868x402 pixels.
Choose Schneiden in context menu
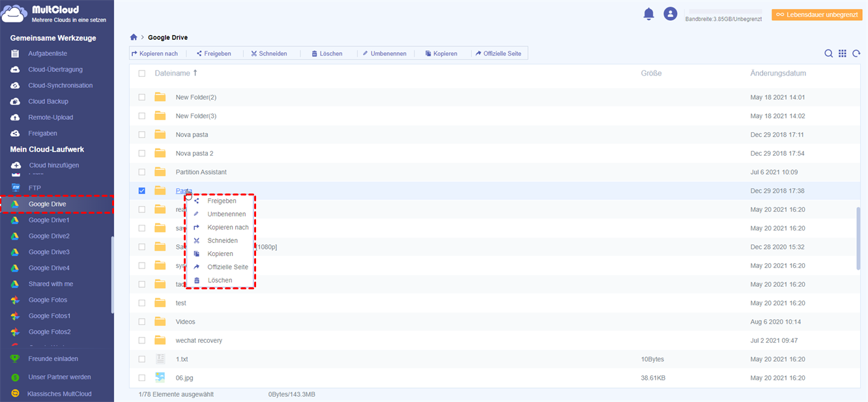pyautogui.click(x=220, y=240)
